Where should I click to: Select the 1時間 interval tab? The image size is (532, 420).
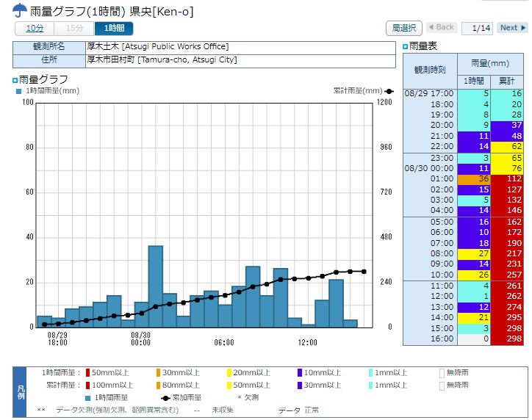(114, 28)
